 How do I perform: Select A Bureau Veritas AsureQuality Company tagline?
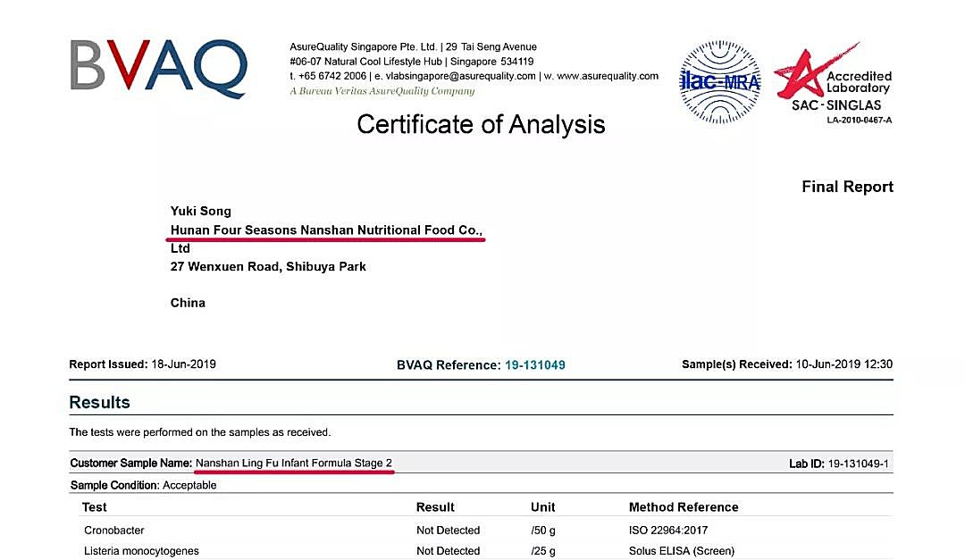[382, 91]
